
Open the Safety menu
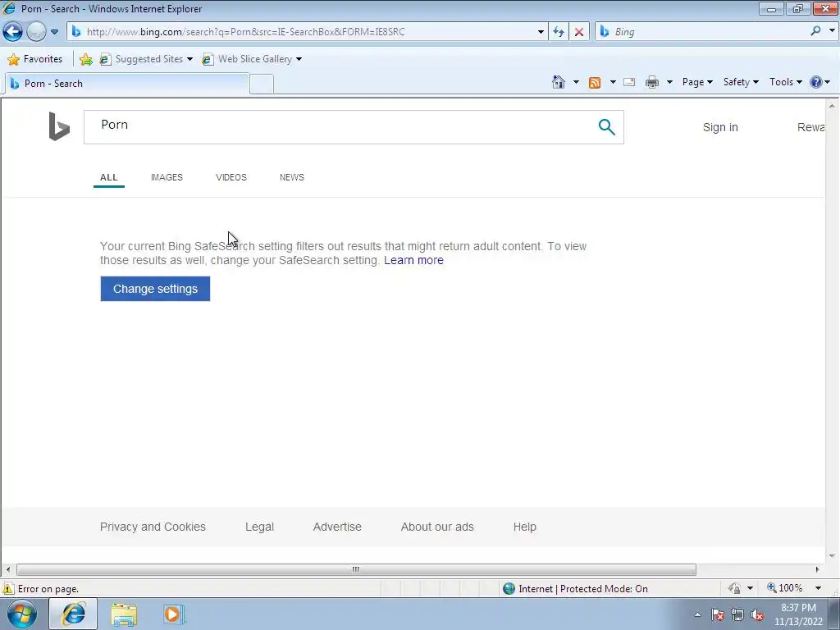[741, 82]
